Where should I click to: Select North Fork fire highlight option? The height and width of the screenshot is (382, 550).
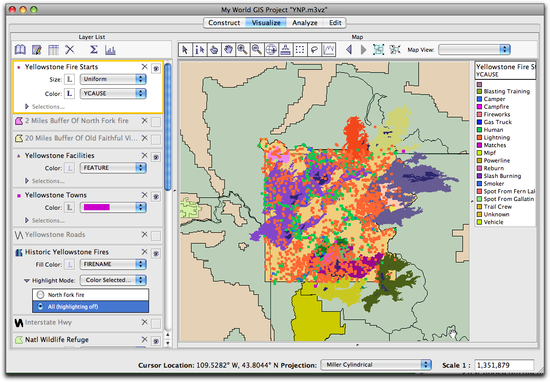click(90, 295)
